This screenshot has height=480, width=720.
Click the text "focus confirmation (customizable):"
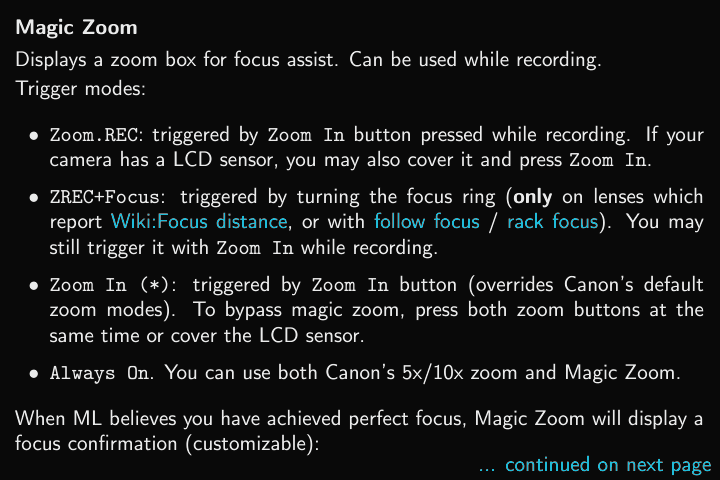[x=166, y=441]
